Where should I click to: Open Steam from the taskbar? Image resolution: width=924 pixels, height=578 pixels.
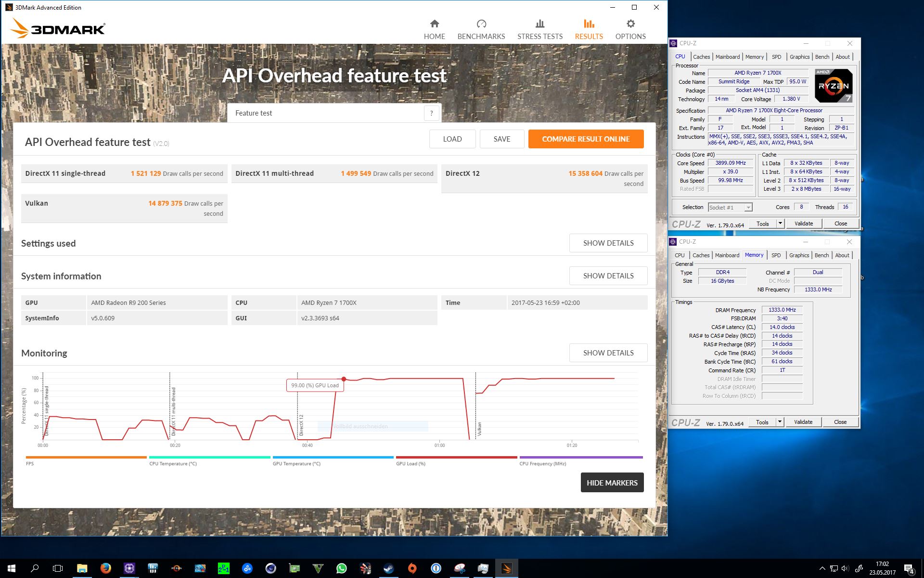(x=388, y=568)
